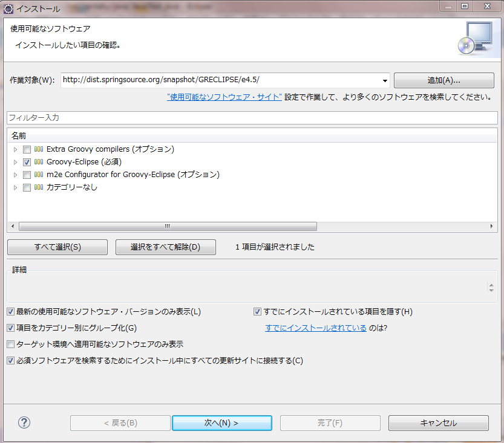This screenshot has height=443, width=504.
Task: Click the 名前 column header
Action: [252, 136]
